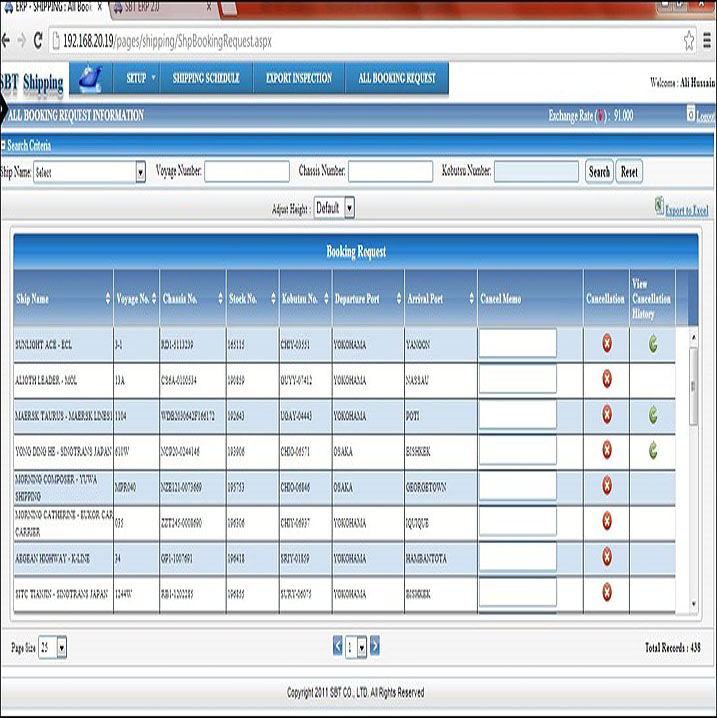Go to next page arrow
This screenshot has height=718, width=717.
click(x=375, y=646)
